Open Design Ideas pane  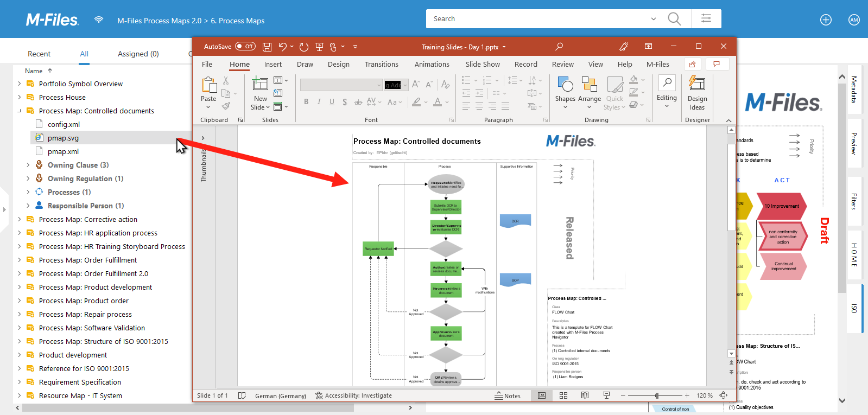pyautogui.click(x=697, y=93)
